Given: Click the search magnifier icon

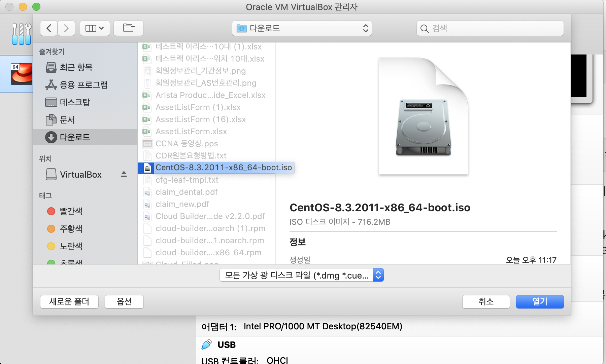Looking at the screenshot, I should [425, 29].
